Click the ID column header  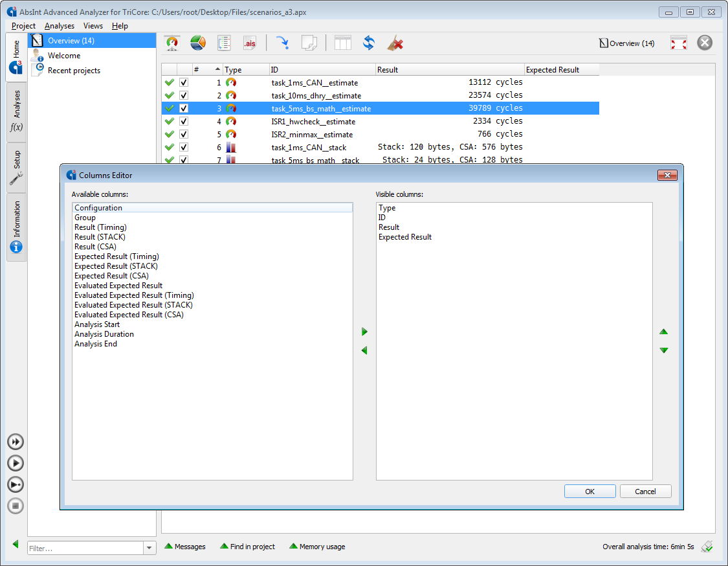click(x=322, y=70)
